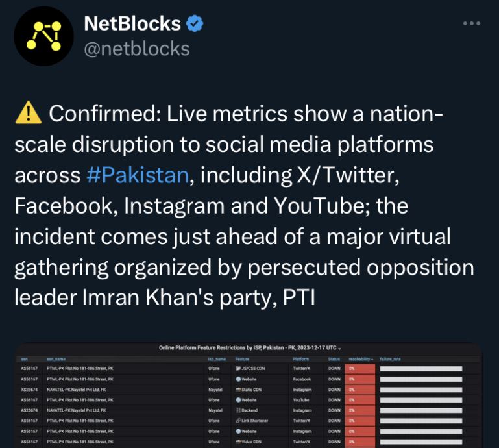This screenshot has height=448, width=499.
Task: Open the @netblocks handle link
Action: click(137, 49)
